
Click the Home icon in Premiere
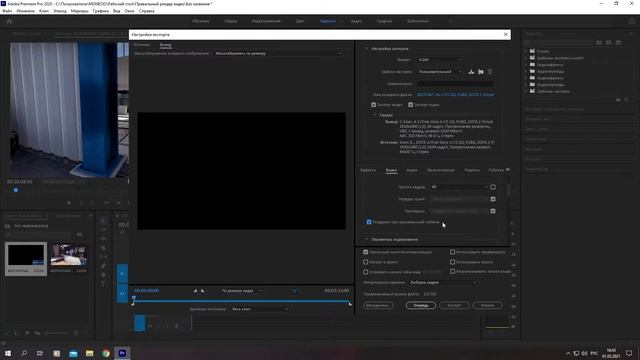[9, 21]
